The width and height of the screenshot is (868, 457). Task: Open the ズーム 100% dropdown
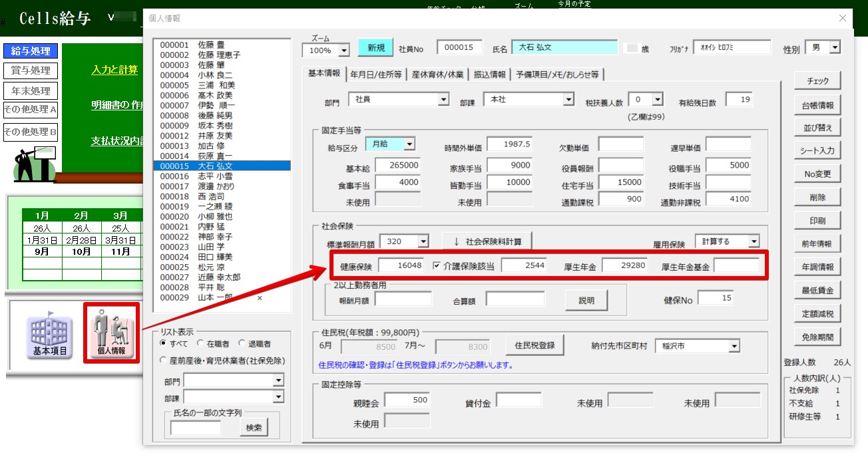pos(343,51)
